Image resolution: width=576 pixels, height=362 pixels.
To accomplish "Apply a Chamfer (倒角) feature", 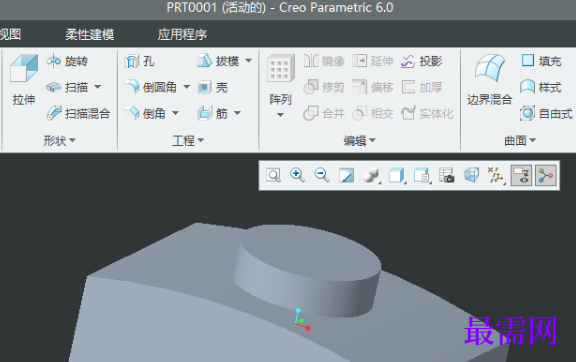I will 145,114.
